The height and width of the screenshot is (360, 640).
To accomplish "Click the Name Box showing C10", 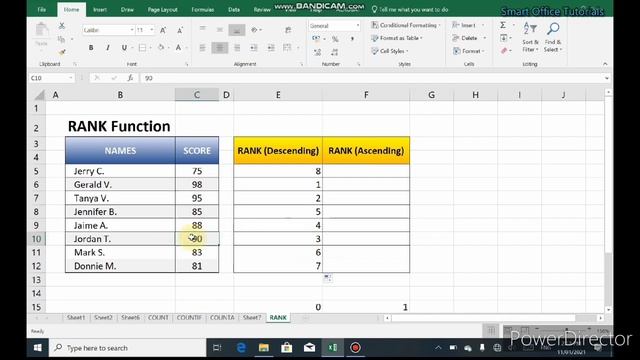I will tap(51, 78).
